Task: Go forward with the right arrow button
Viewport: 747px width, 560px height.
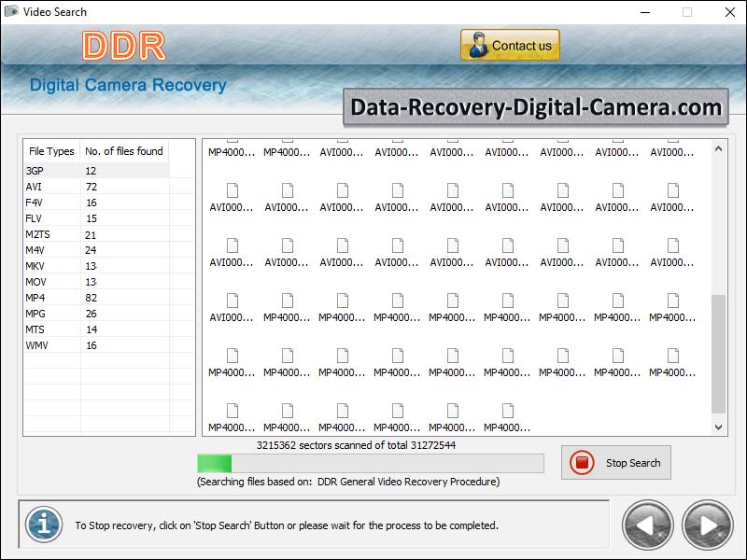Action: [708, 525]
